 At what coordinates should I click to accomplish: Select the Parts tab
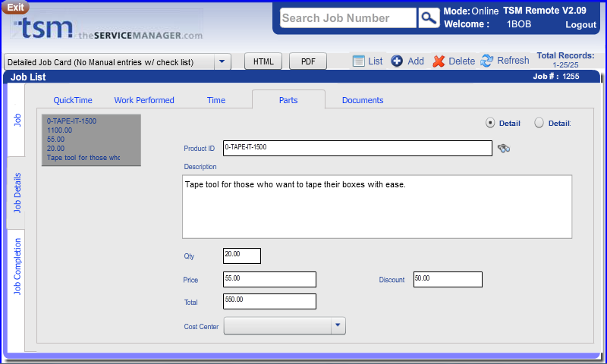coord(288,100)
